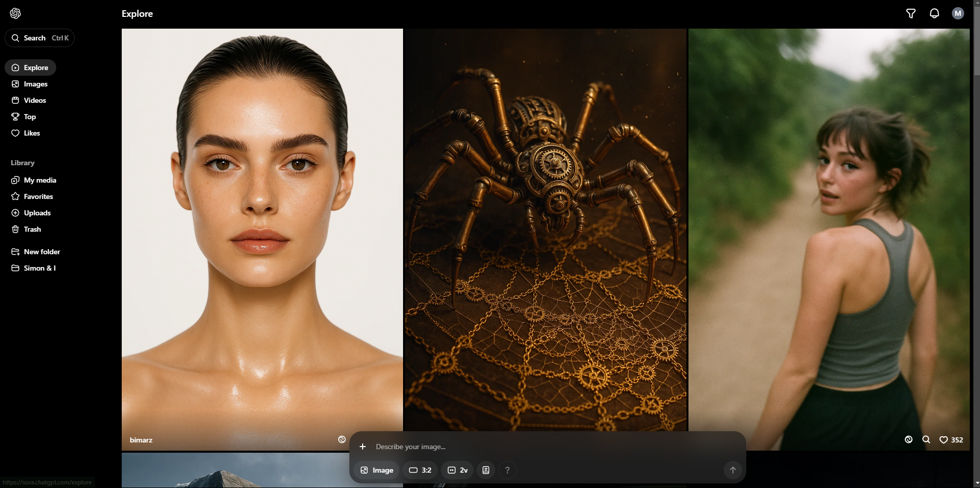Open the Image type dropdown
Screen dimensions: 980x488
tap(377, 470)
